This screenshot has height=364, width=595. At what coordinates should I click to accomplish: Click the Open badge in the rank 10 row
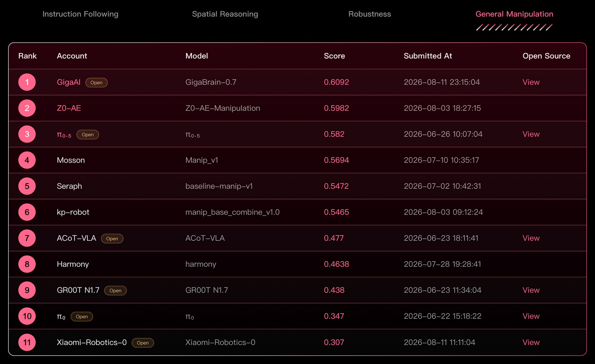point(82,317)
